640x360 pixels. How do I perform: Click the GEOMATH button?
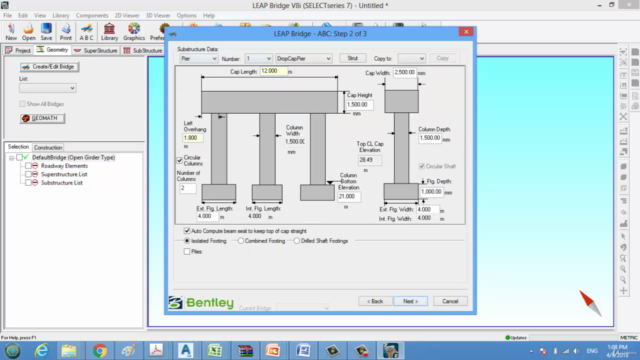tap(42, 118)
